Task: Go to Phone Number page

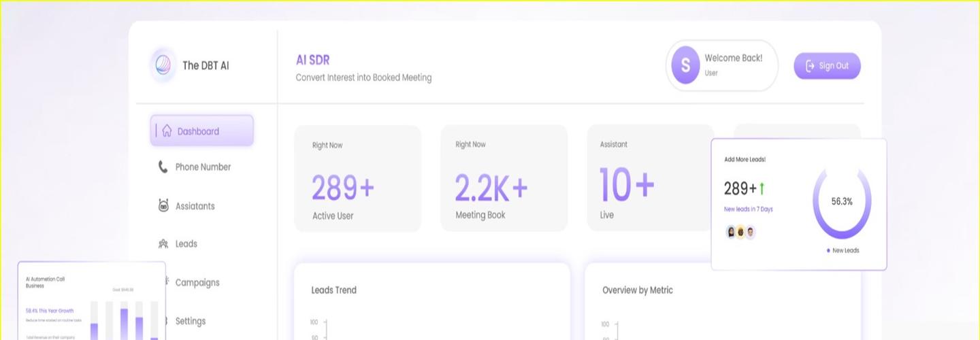Action: pos(203,167)
